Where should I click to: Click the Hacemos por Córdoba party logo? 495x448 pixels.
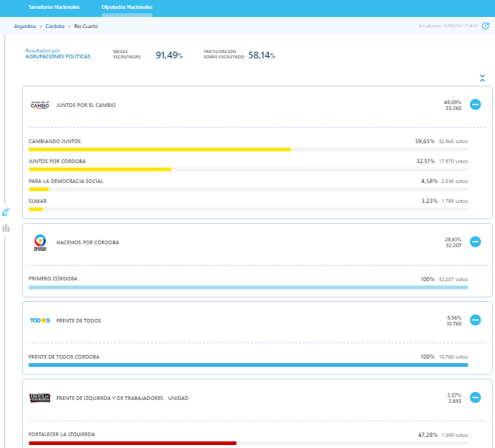coord(40,242)
